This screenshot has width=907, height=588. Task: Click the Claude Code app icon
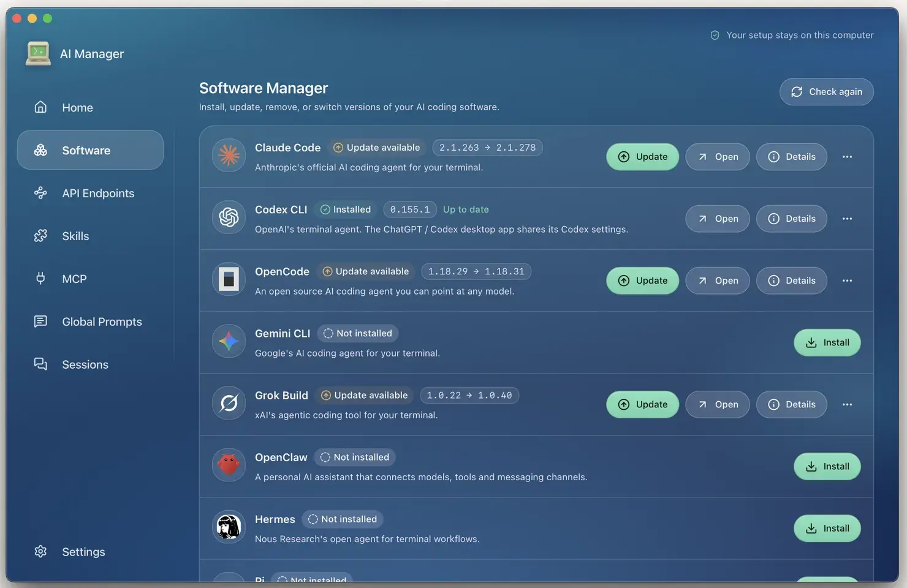coord(229,156)
